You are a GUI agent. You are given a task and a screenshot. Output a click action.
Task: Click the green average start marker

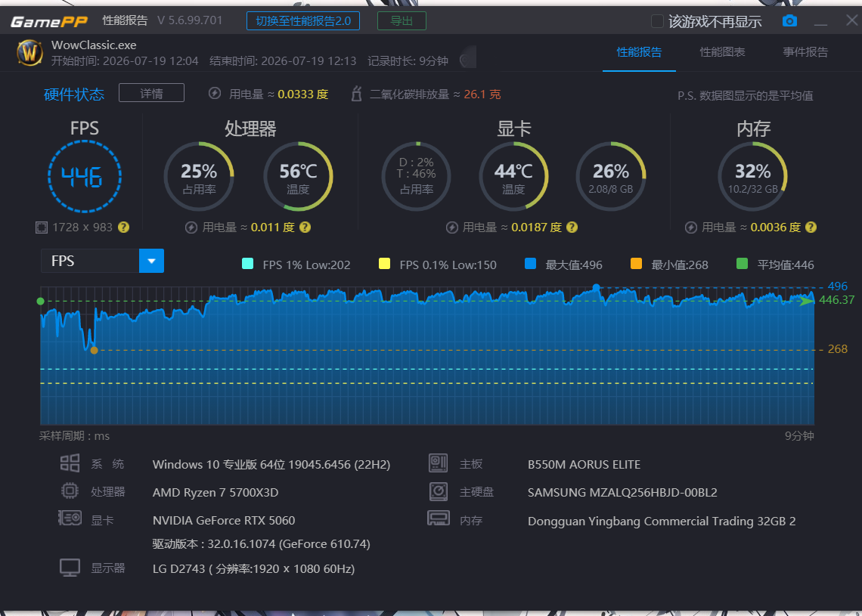(40, 301)
